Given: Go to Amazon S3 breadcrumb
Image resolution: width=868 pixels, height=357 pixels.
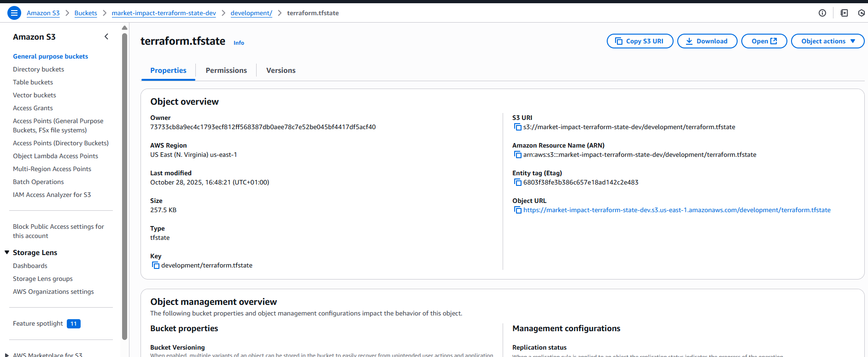Looking at the screenshot, I should click(x=43, y=13).
